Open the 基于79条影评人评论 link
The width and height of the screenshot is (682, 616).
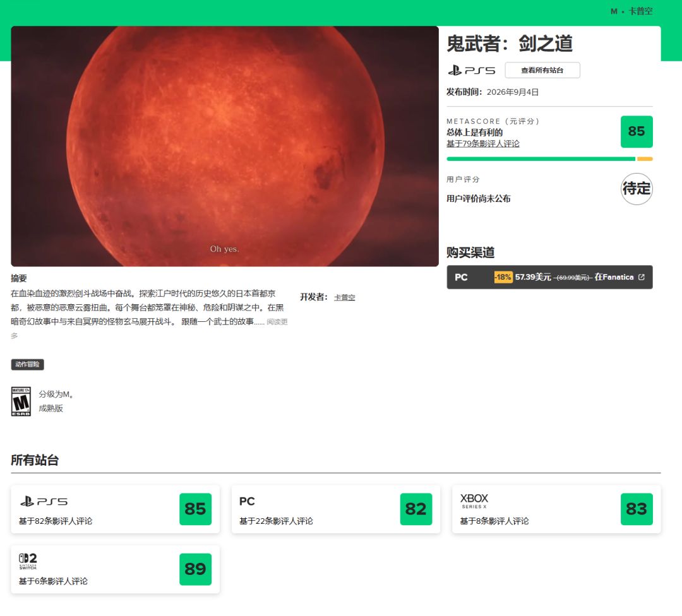click(x=483, y=143)
